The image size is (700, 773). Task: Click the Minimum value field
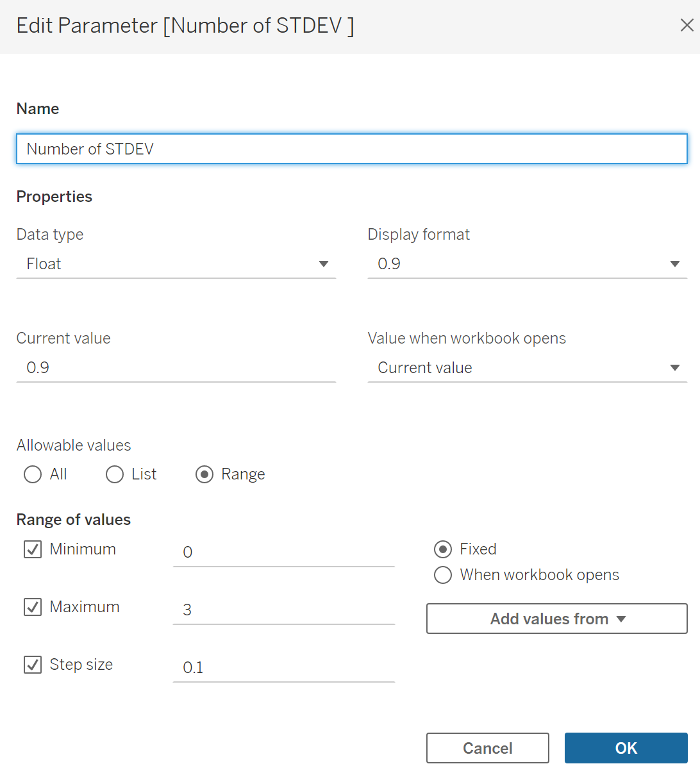(284, 552)
